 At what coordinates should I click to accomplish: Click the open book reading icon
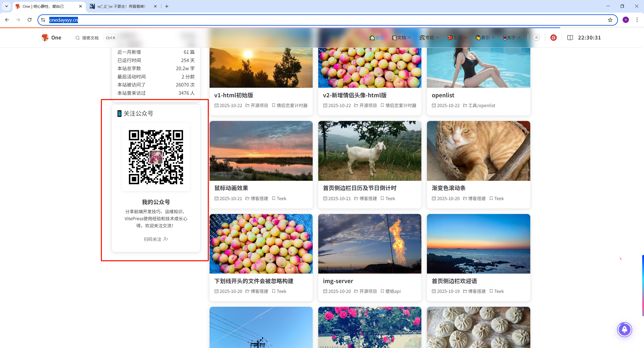[570, 38]
